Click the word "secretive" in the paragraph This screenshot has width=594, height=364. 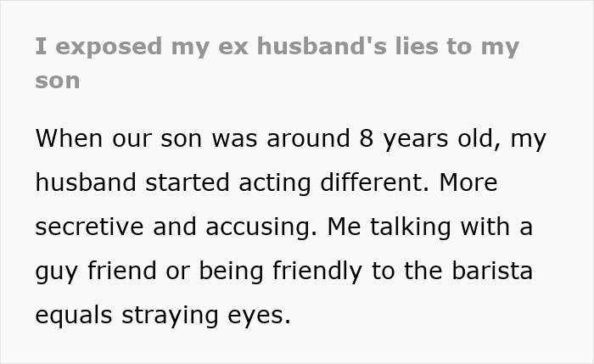pos(89,227)
